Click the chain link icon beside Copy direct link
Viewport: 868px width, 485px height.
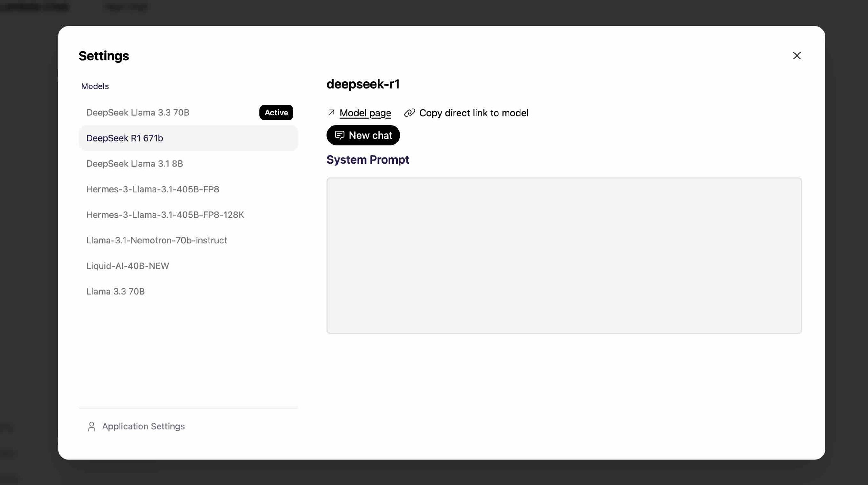click(x=409, y=113)
